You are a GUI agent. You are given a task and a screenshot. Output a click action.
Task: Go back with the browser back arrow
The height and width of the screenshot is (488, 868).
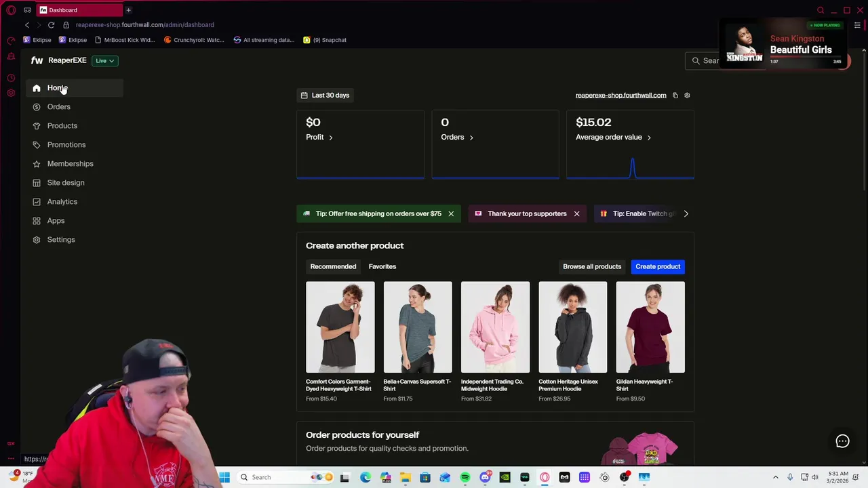(27, 25)
